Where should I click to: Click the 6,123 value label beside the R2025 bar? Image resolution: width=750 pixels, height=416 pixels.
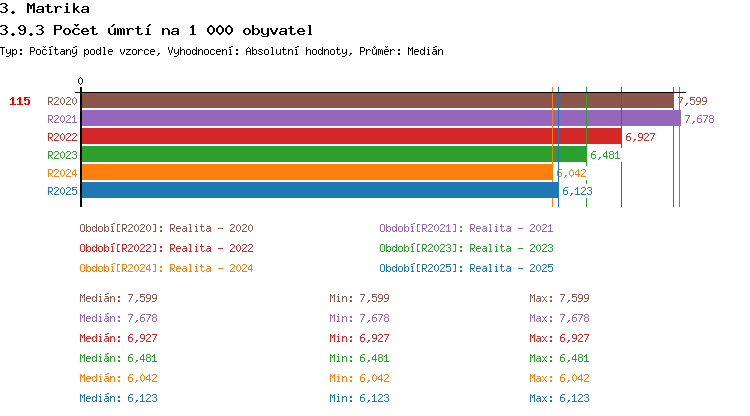tap(577, 191)
